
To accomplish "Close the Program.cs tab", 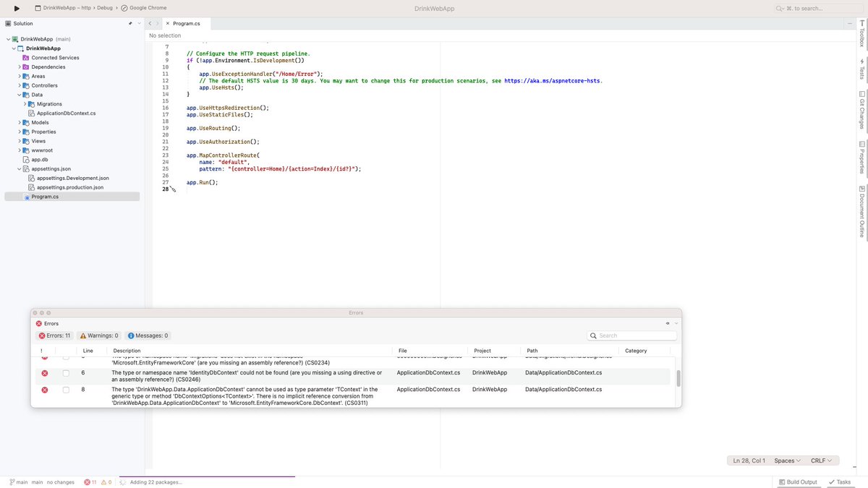I will click(167, 23).
